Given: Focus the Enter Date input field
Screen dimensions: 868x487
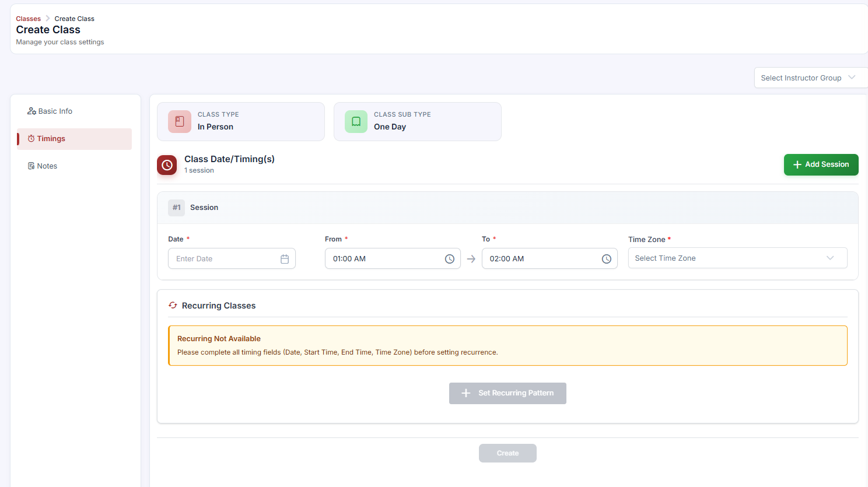Looking at the screenshot, I should point(232,258).
